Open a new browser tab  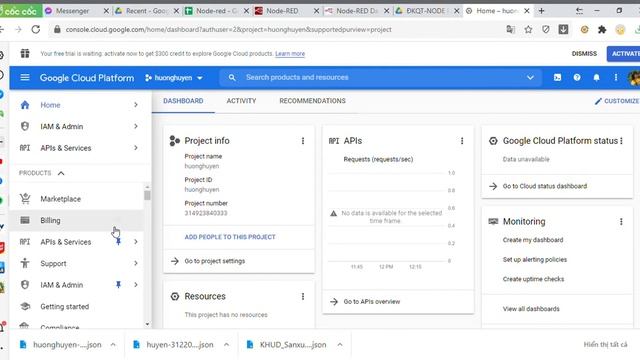click(541, 11)
